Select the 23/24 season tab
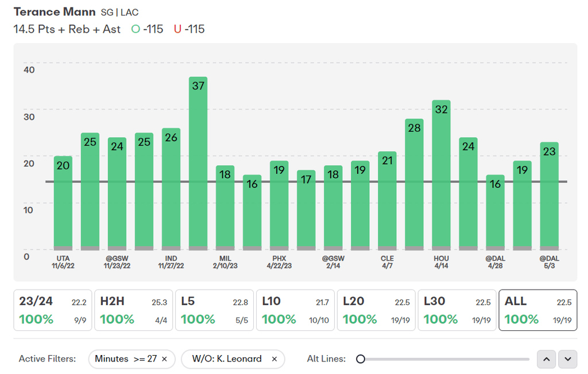 [x=53, y=310]
